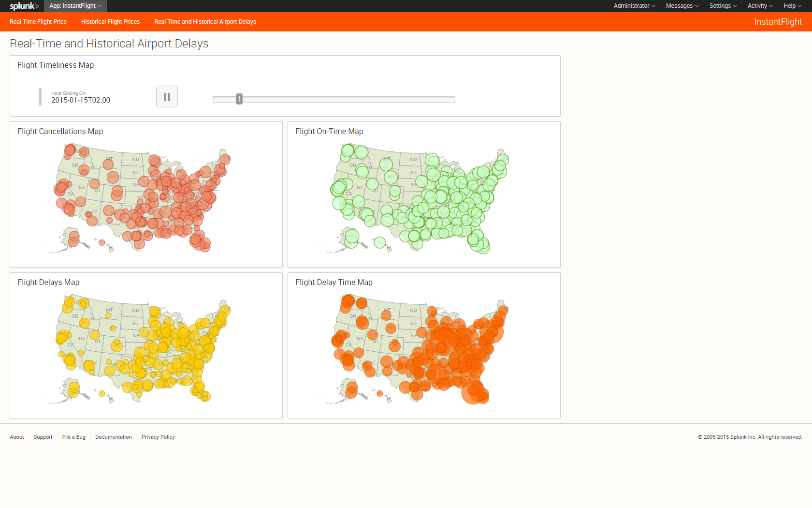Open Real-Time and Historical Airport Delays tab
This screenshot has width=812, height=508.
(205, 22)
